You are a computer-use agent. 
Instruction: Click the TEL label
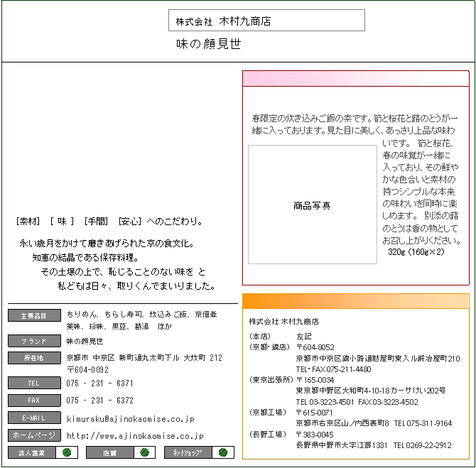(x=34, y=383)
